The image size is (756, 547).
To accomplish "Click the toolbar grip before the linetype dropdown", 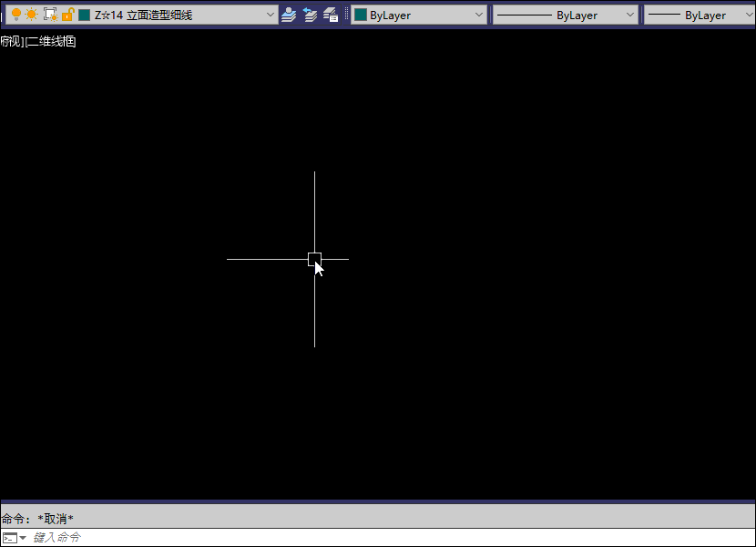I will (491, 15).
